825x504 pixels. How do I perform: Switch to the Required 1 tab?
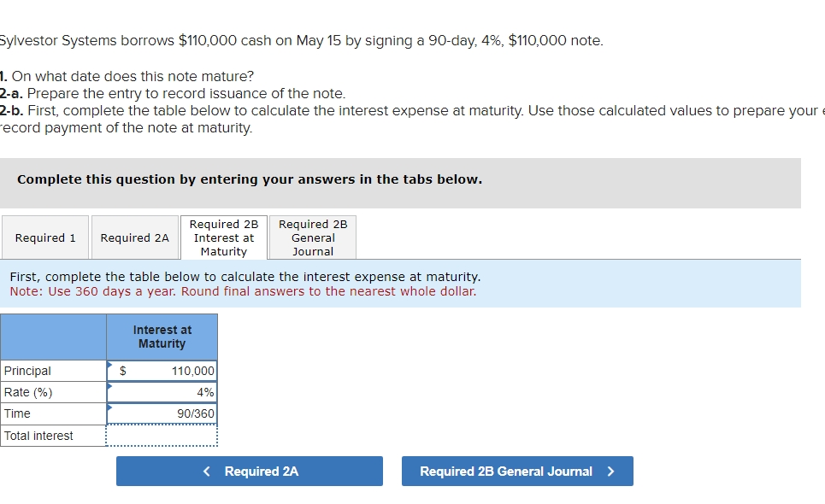(44, 237)
